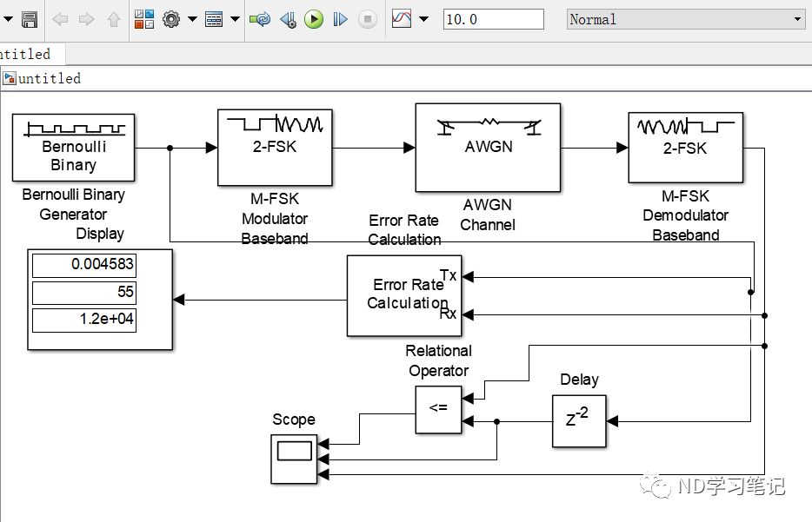This screenshot has height=522, width=812.
Task: Click the 'M-FSK Demodulator Baseband' label
Action: 686,215
